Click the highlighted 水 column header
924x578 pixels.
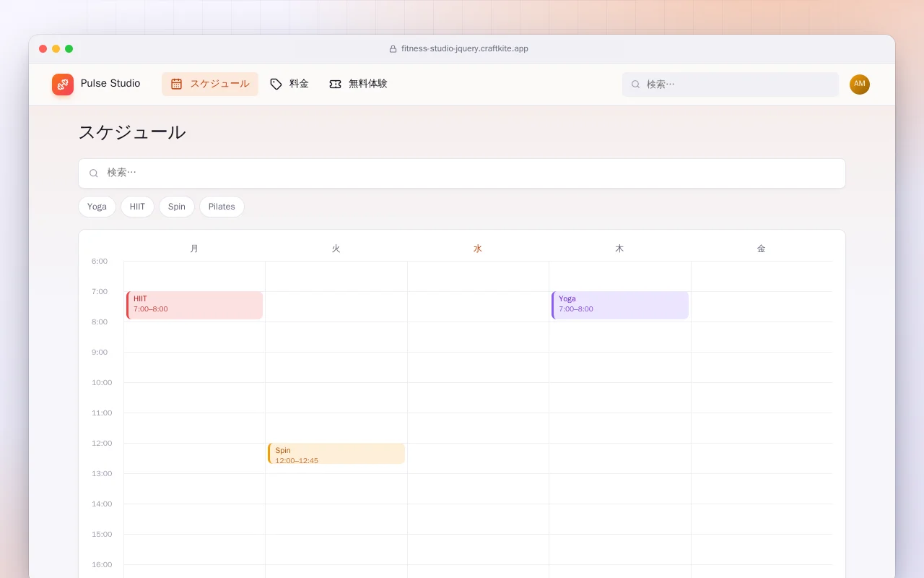click(x=478, y=249)
